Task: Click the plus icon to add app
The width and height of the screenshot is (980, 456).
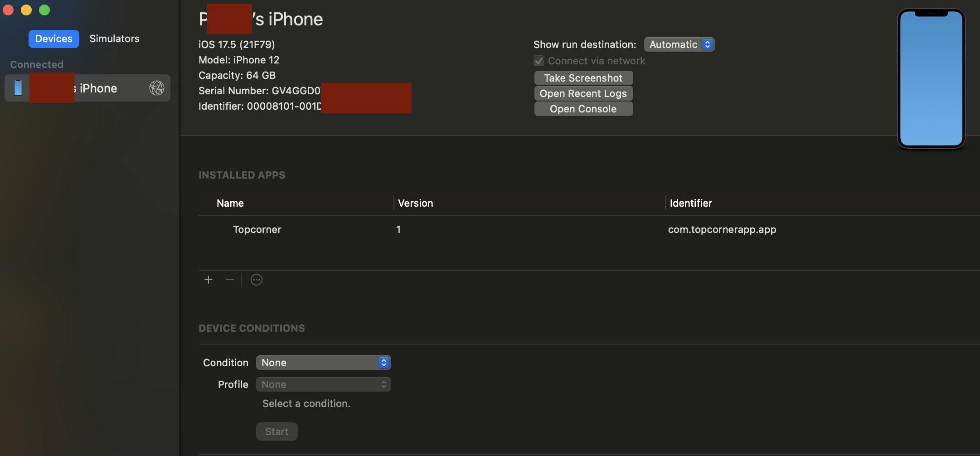Action: (x=209, y=280)
